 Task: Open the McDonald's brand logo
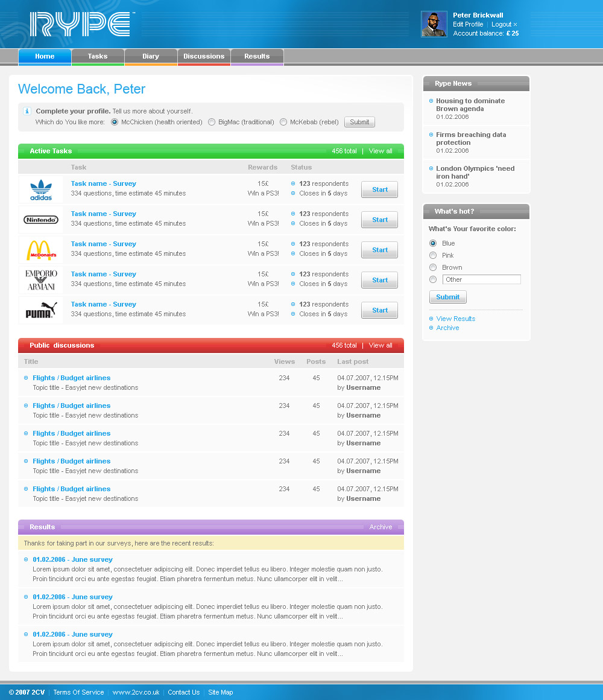click(x=41, y=250)
